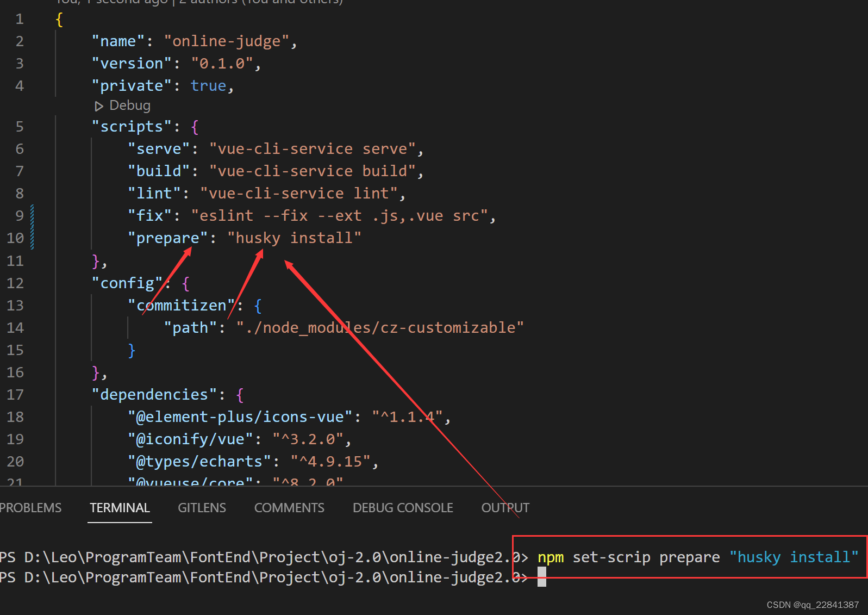
Task: Switch to the COMMENTS tab
Action: pyautogui.click(x=289, y=507)
